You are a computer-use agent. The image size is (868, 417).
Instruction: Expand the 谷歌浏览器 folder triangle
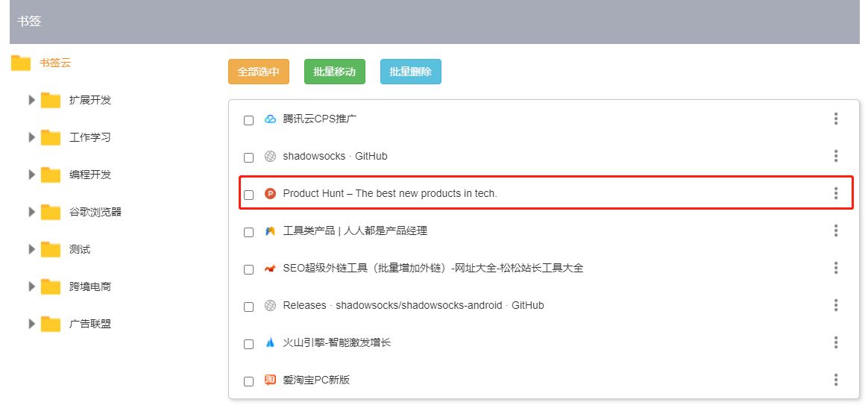pos(31,212)
